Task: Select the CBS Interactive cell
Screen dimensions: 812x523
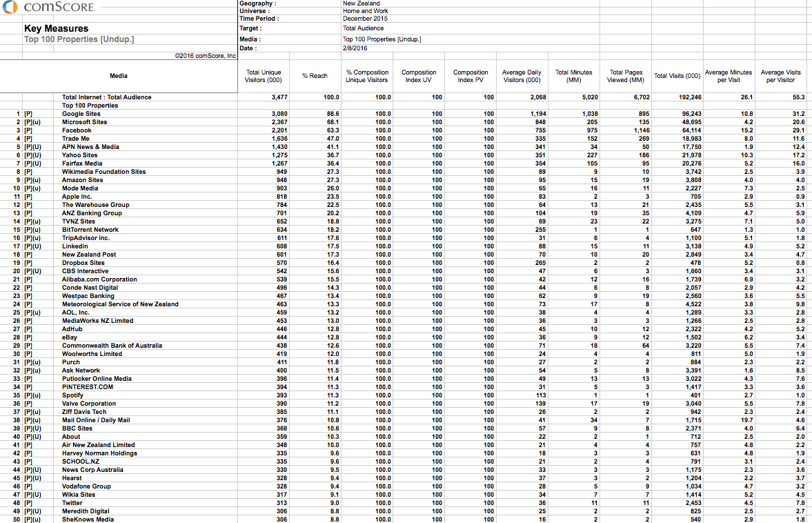Action: coord(86,271)
